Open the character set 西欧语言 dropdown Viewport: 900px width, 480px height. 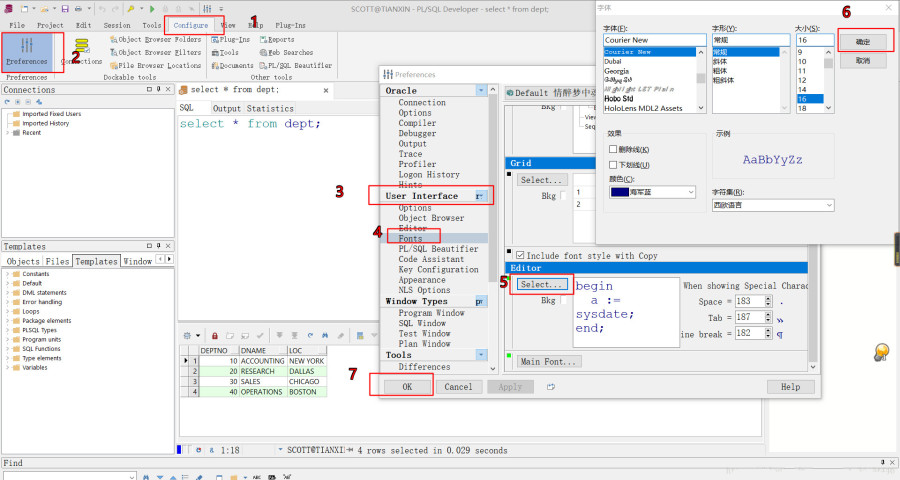click(829, 205)
